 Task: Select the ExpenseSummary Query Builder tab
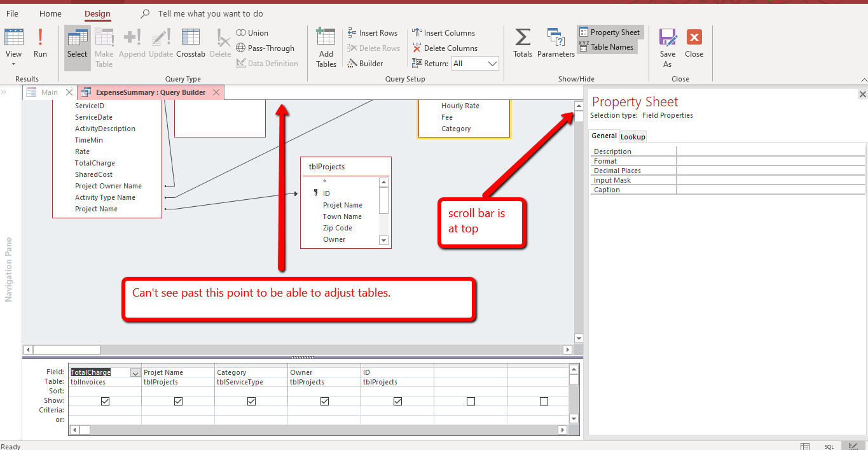(151, 92)
